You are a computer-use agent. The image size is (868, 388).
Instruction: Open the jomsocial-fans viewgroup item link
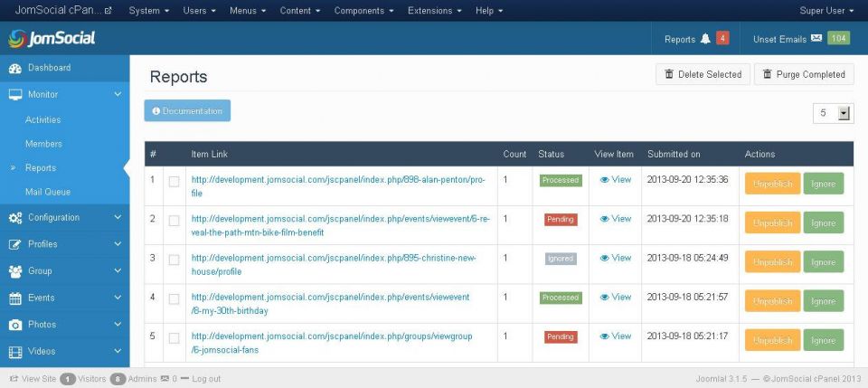coord(332,343)
